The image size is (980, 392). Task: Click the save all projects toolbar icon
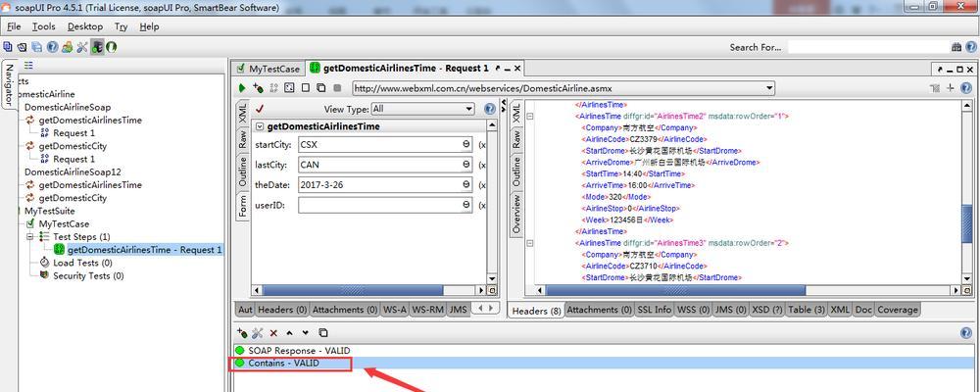(x=37, y=47)
